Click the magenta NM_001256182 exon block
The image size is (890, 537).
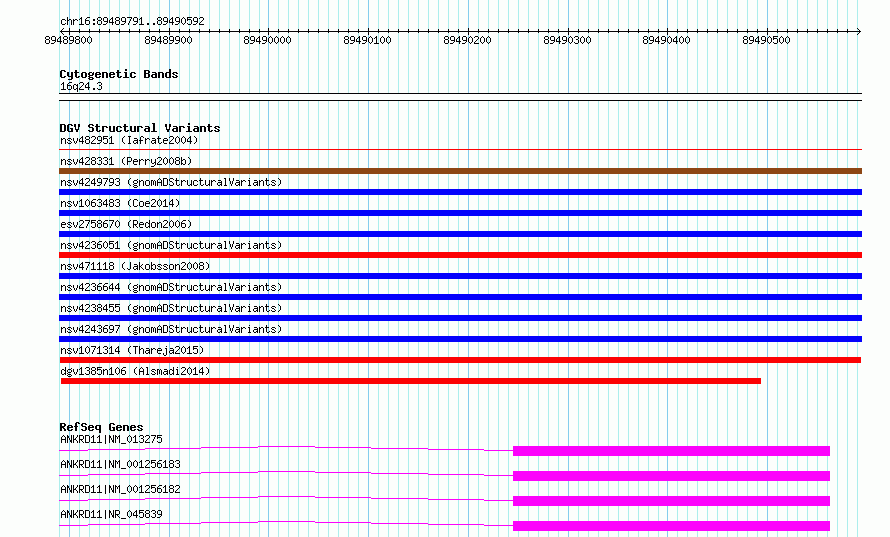pyautogui.click(x=671, y=501)
